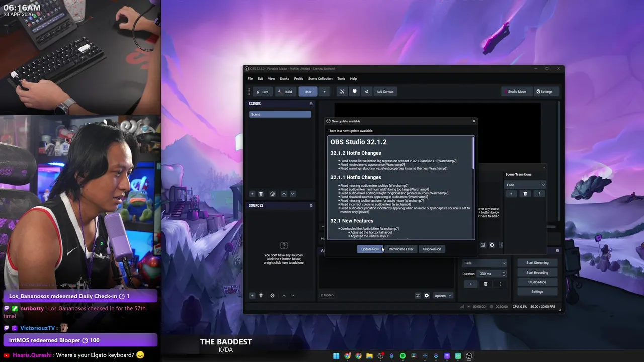The width and height of the screenshot is (644, 362).
Task: Open the View menu in OBS
Action: pyautogui.click(x=271, y=79)
